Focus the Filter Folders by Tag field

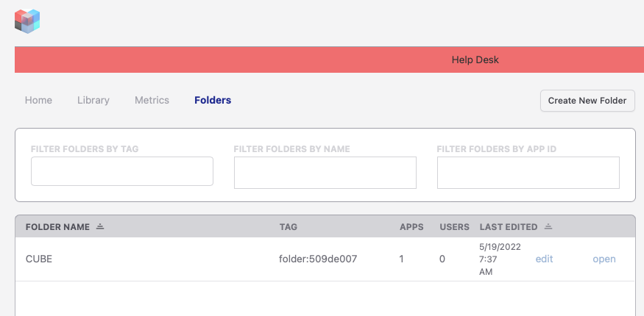point(122,171)
